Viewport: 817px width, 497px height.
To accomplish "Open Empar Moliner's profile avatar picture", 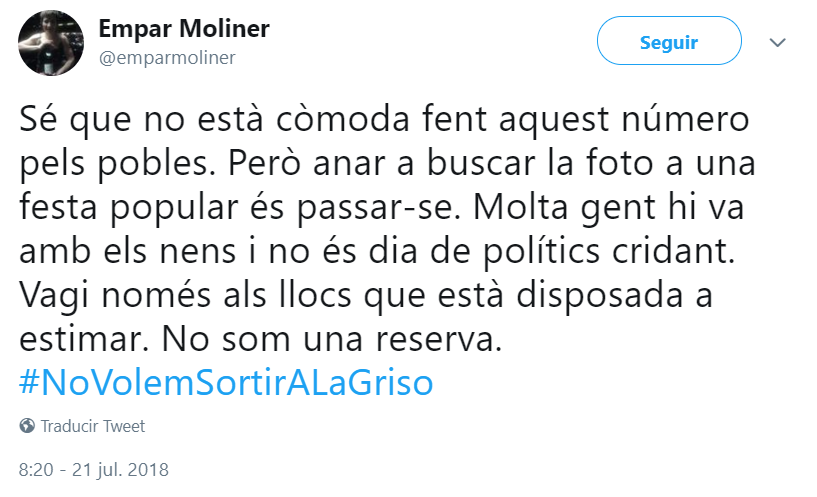I will click(x=51, y=43).
